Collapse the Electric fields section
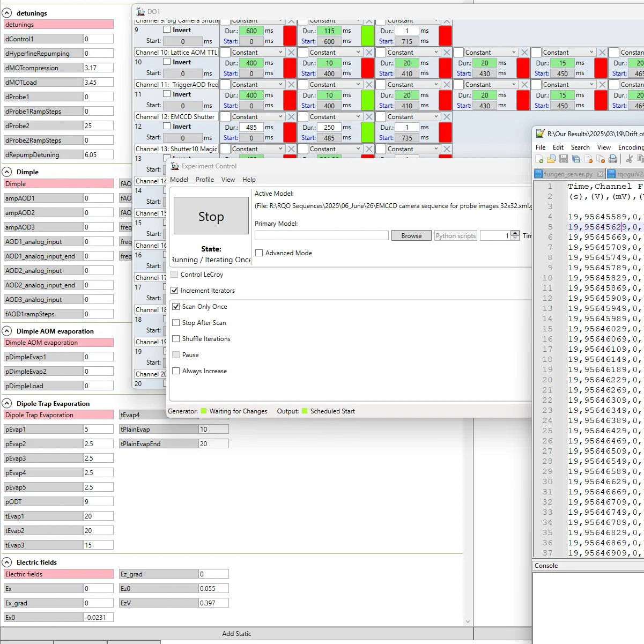The height and width of the screenshot is (644, 644). pyautogui.click(x=8, y=562)
